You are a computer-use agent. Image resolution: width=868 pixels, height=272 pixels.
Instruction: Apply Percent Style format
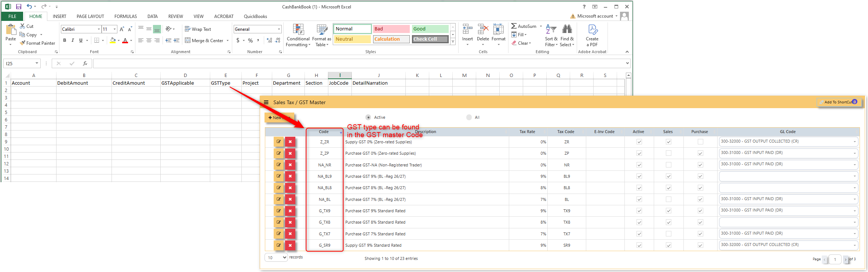pyautogui.click(x=250, y=40)
